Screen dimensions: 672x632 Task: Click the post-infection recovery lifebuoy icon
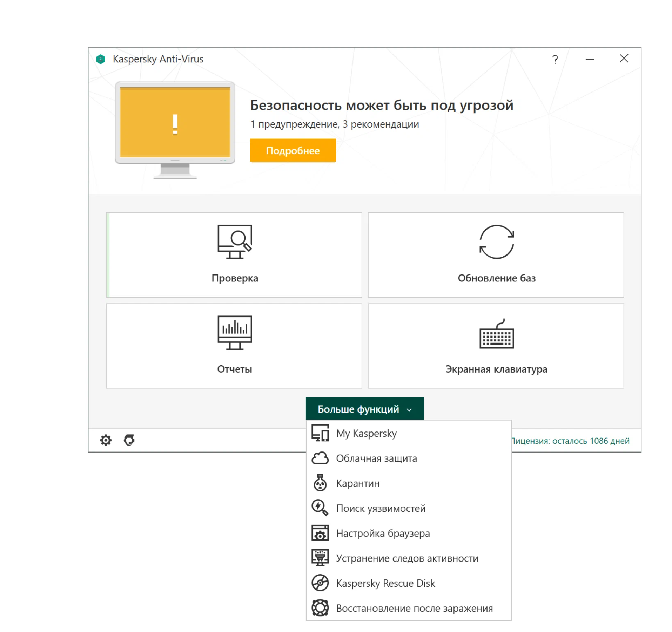[x=320, y=607]
